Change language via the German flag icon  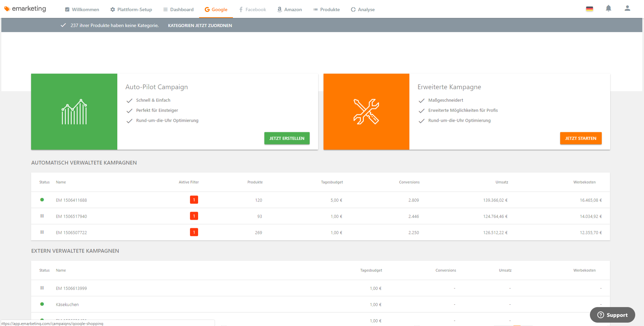pyautogui.click(x=590, y=9)
